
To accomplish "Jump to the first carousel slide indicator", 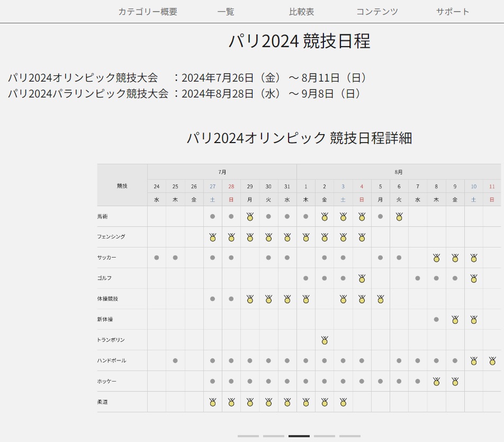I will tap(248, 436).
